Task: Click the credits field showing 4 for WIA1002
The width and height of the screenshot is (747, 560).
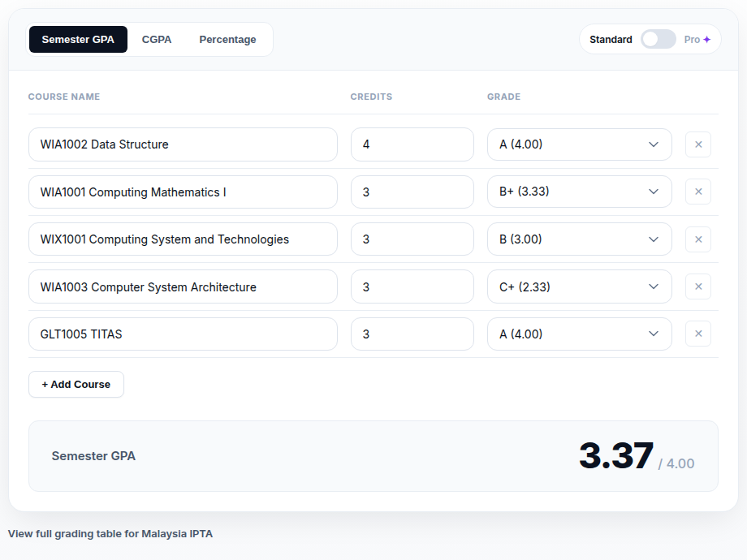Action: click(x=412, y=144)
